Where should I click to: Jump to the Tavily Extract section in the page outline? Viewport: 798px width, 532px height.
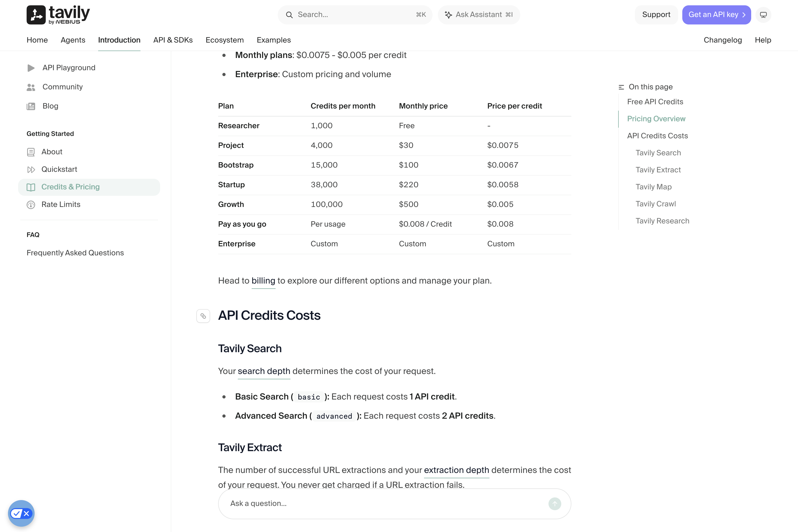658,170
